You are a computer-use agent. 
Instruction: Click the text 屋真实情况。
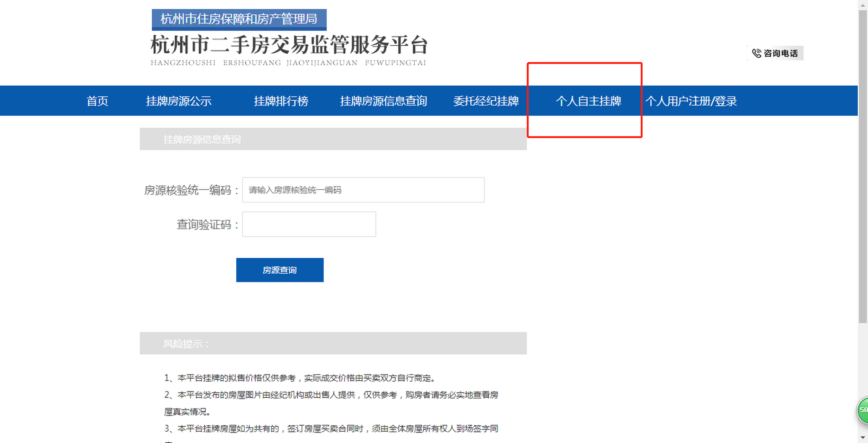tap(187, 412)
